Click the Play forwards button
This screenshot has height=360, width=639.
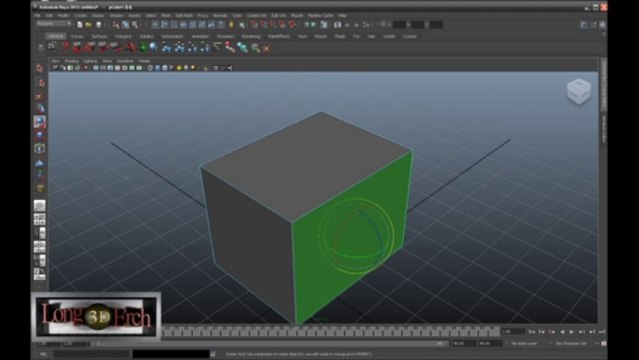[x=572, y=332]
